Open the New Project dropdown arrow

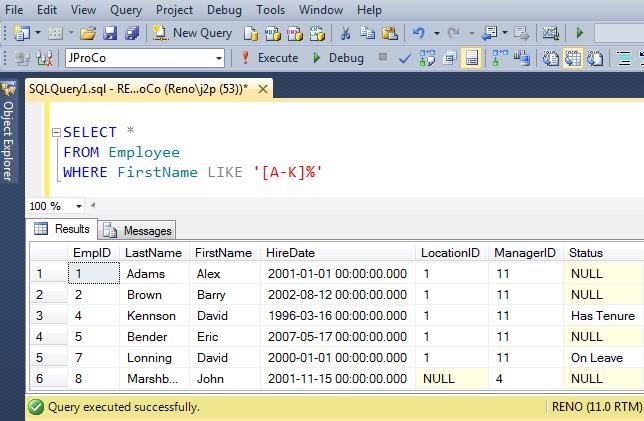[38, 32]
